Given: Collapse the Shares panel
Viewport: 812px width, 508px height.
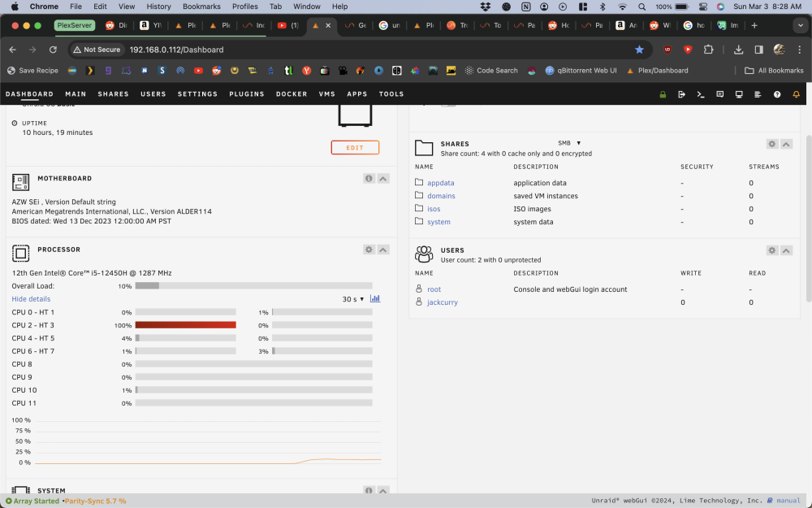Looking at the screenshot, I should 786,144.
